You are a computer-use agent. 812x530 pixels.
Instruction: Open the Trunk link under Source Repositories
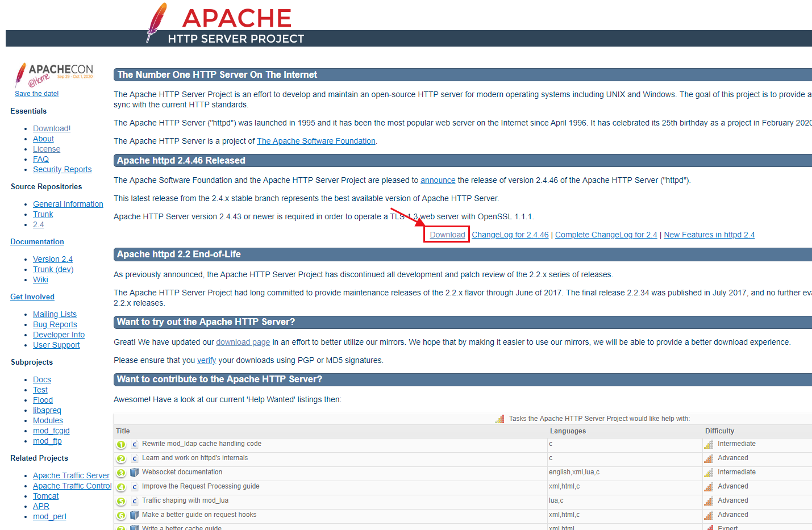43,214
